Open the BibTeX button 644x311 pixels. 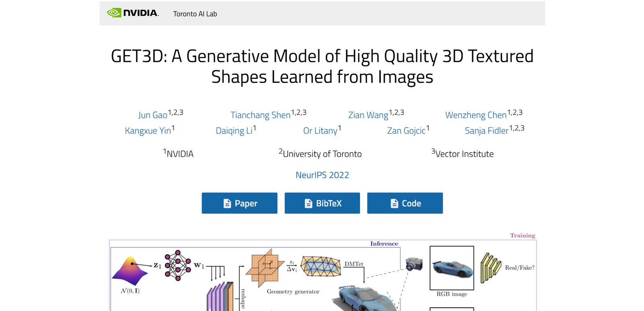(x=322, y=203)
